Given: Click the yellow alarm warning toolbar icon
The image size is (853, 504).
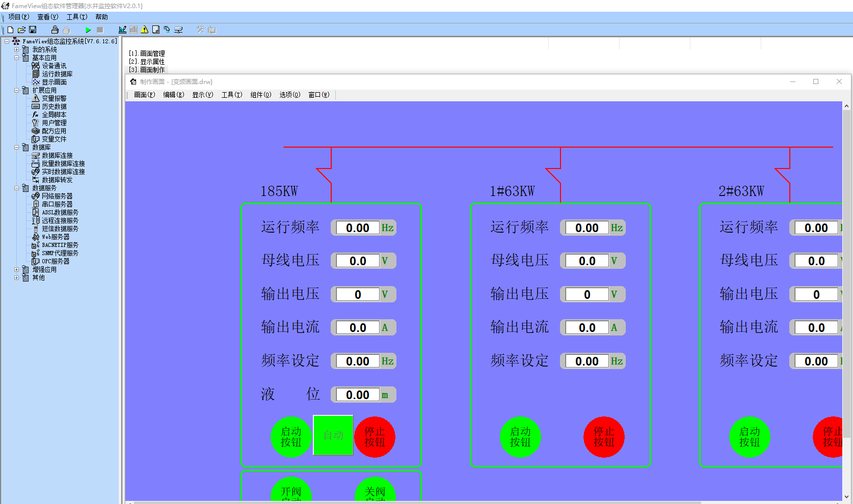Looking at the screenshot, I should [x=145, y=30].
